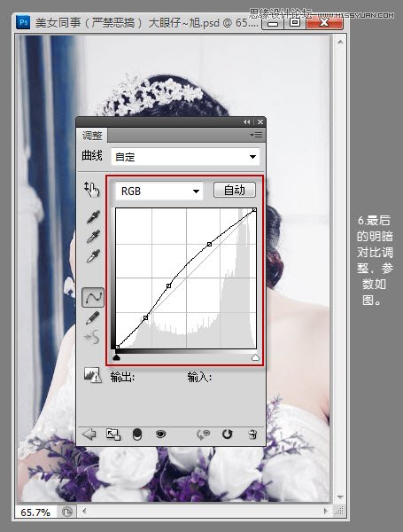Select the on-image targeted adjustment hand tool

click(91, 190)
